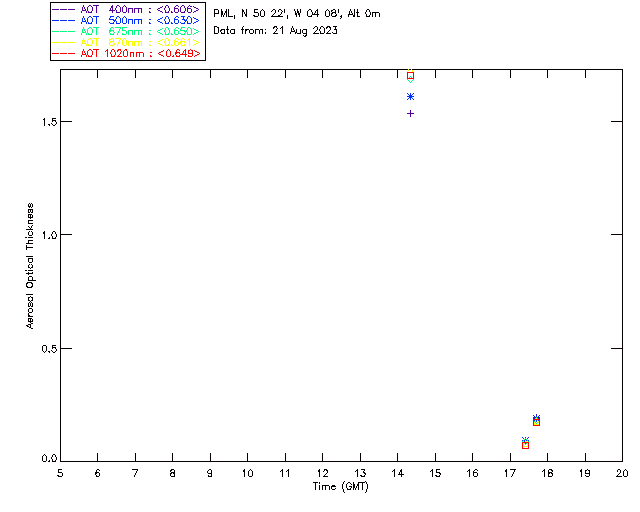The image size is (640, 512).
Task: Click the 'Aerosol Optical Thickness' axis label
Action: pos(30,266)
